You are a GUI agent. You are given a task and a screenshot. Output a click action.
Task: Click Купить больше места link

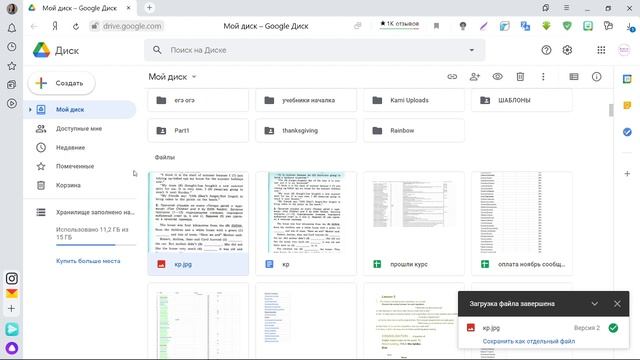tap(88, 261)
